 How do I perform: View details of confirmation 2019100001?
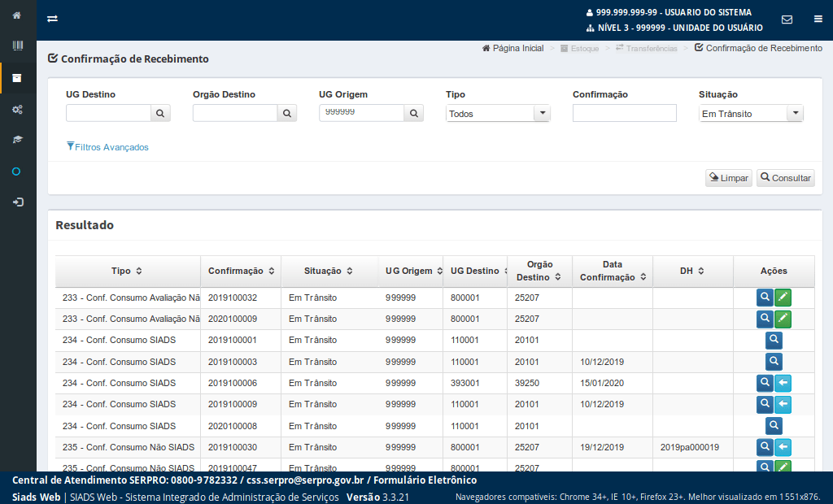pyautogui.click(x=774, y=340)
